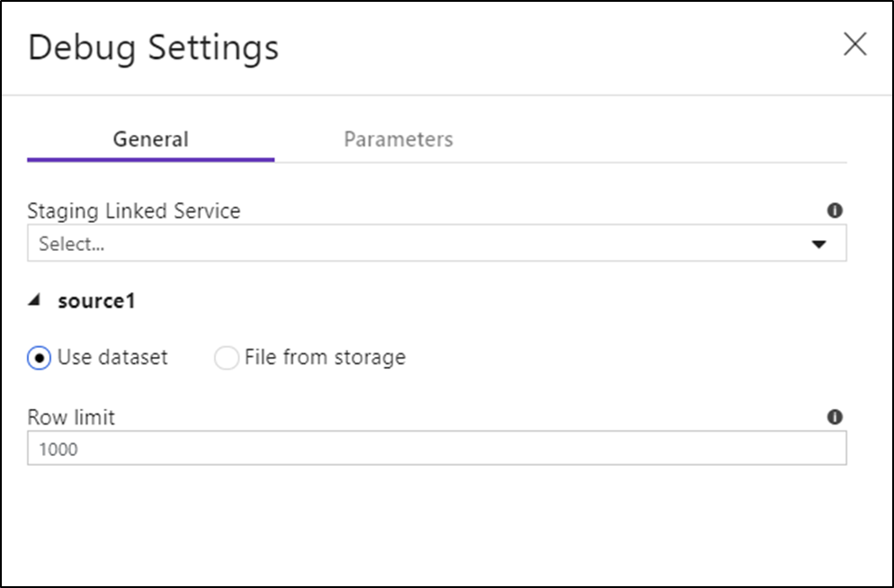Show info tooltip for Row limit
The height and width of the screenshot is (588, 894).
pyautogui.click(x=835, y=417)
